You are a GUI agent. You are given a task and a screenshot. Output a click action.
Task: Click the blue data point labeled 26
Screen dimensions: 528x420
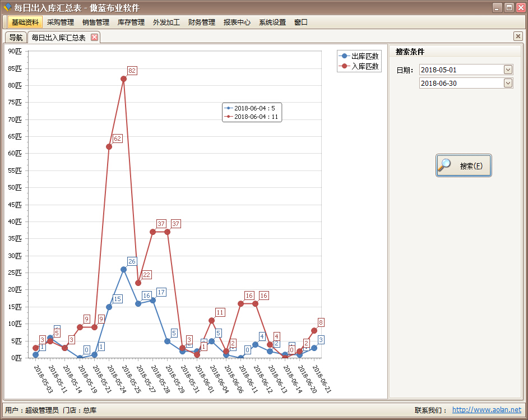point(123,269)
